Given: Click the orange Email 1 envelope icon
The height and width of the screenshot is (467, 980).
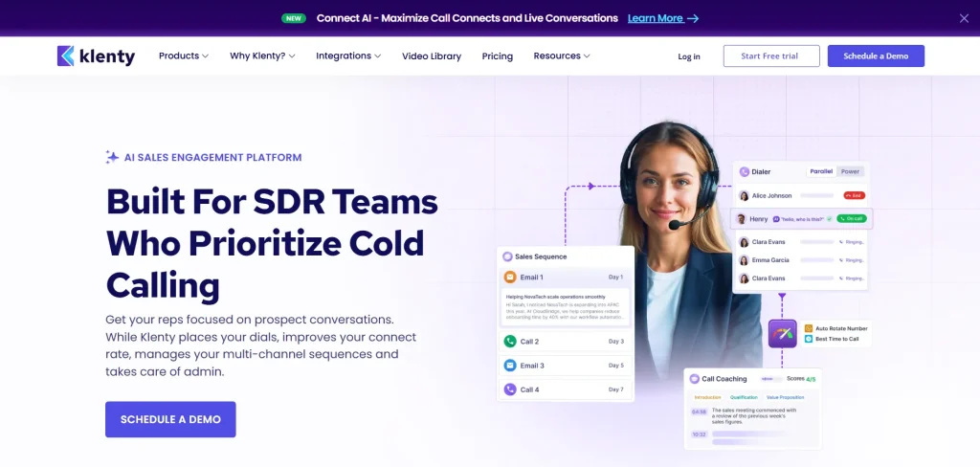Looking at the screenshot, I should [510, 278].
